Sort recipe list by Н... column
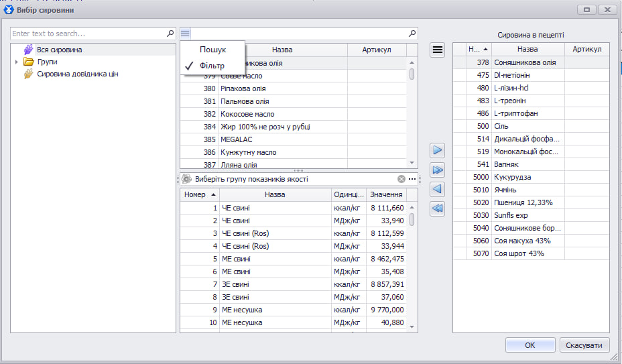Viewport: 622px width, 364px height. point(478,49)
